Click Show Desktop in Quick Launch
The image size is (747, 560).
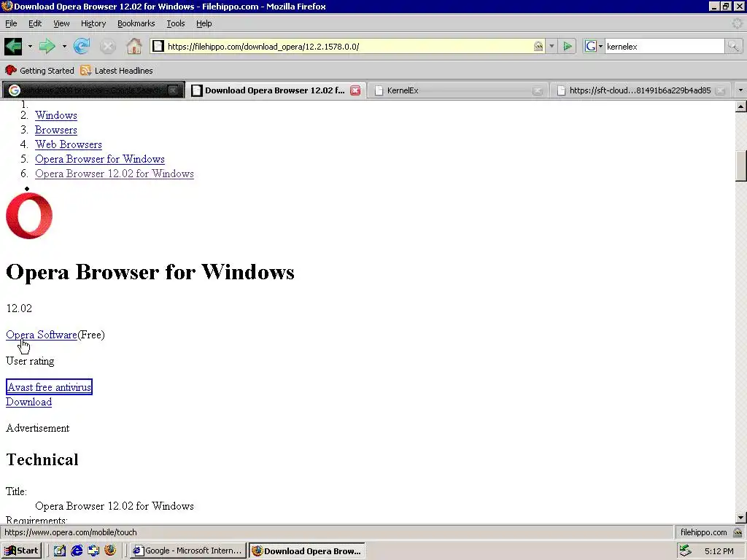pyautogui.click(x=60, y=551)
